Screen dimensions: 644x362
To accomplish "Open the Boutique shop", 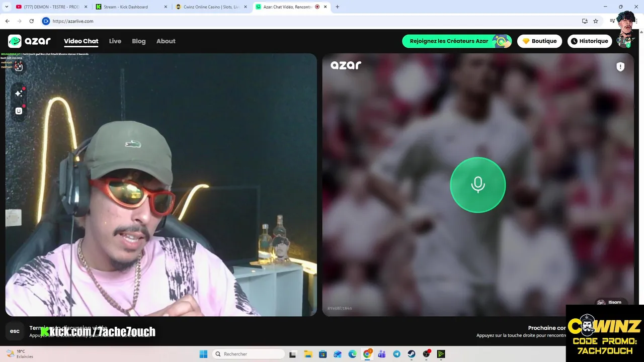I will (539, 41).
